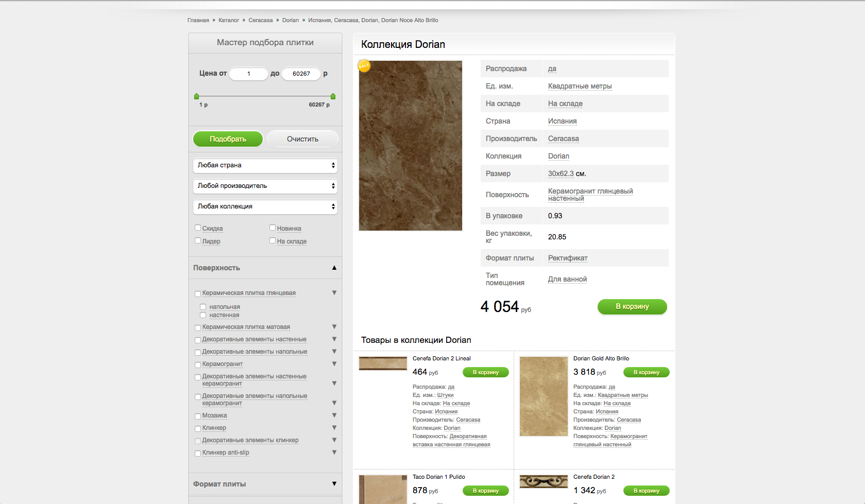Image resolution: width=865 pixels, height=504 pixels.
Task: Open the Любая коллекция dropdown
Action: [265, 206]
